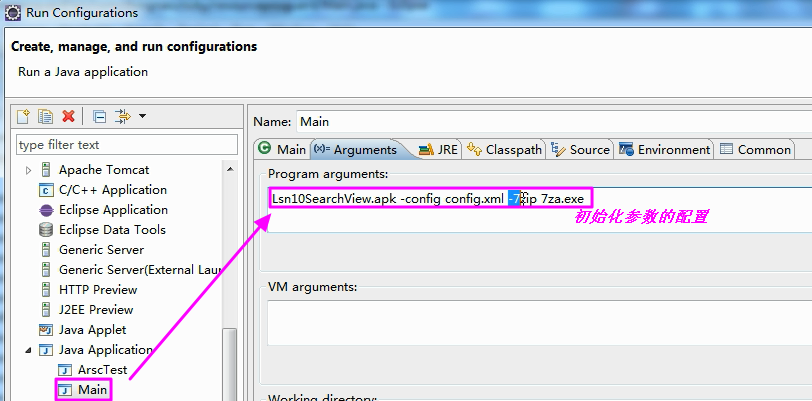812x401 pixels.
Task: Switch to the Arguments tab
Action: click(356, 149)
